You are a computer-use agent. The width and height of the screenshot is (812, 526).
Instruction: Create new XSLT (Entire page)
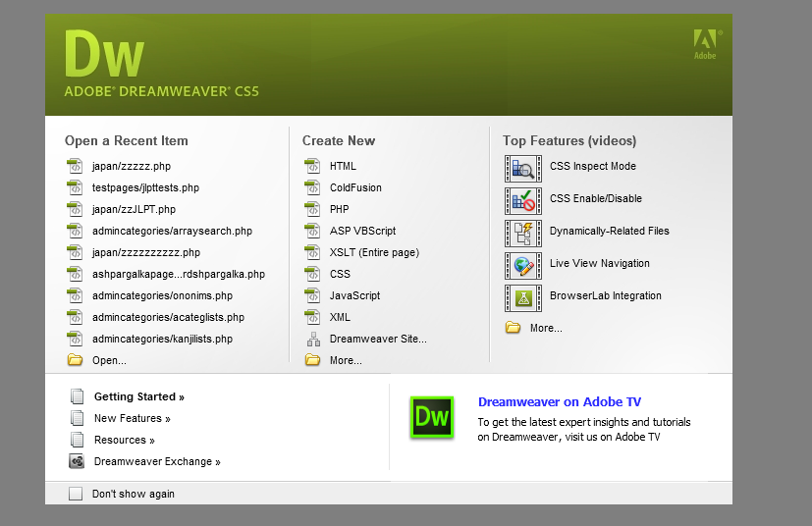[374, 252]
